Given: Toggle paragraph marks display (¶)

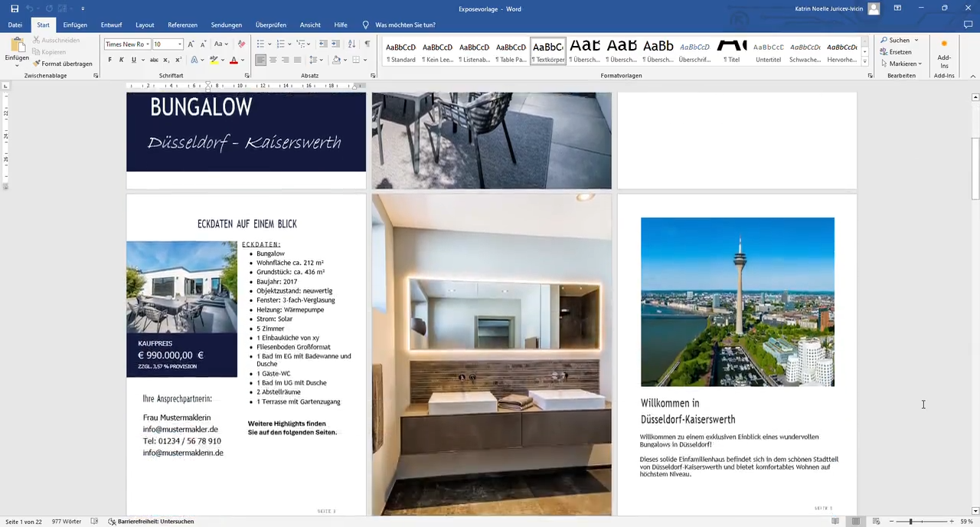Looking at the screenshot, I should coord(367,44).
